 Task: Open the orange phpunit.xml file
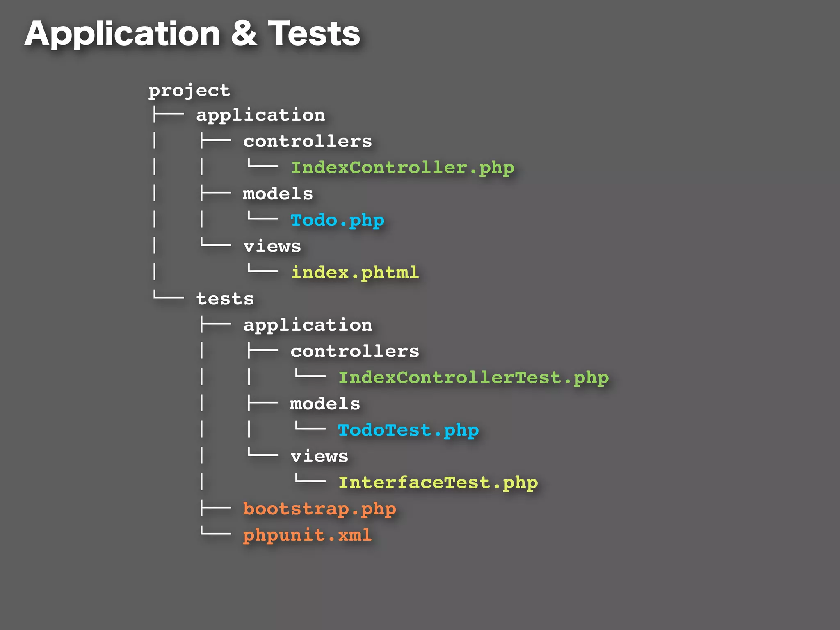(x=307, y=535)
